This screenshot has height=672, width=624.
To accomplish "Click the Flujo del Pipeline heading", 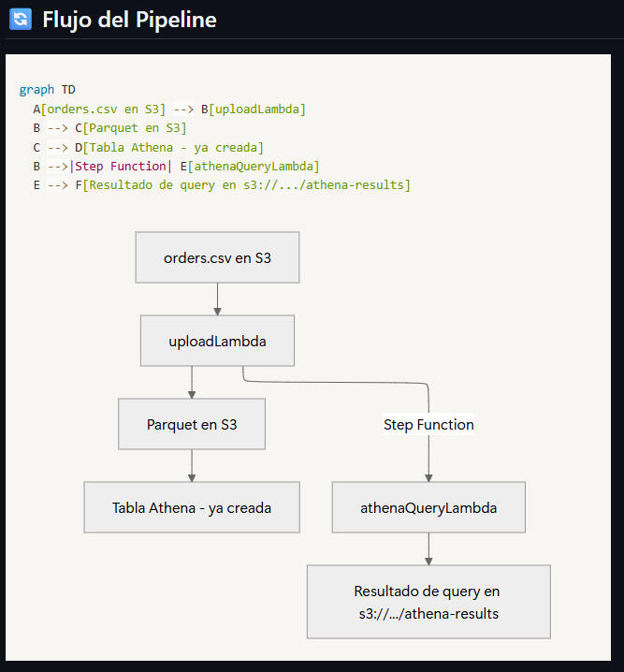I will (129, 19).
